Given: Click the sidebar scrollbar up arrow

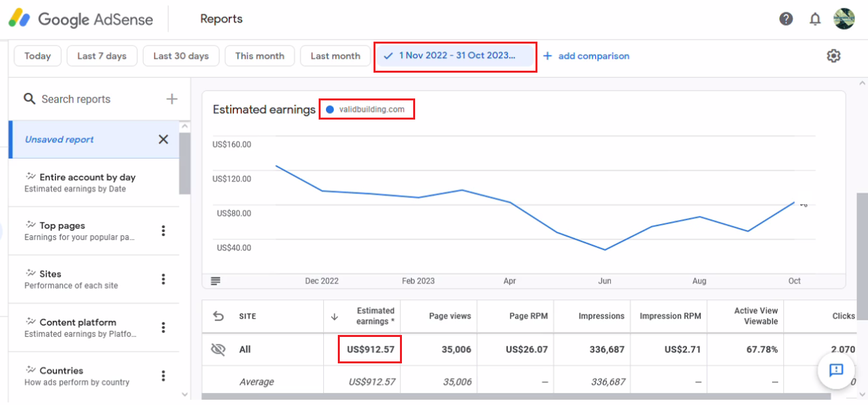Looking at the screenshot, I should [x=184, y=127].
